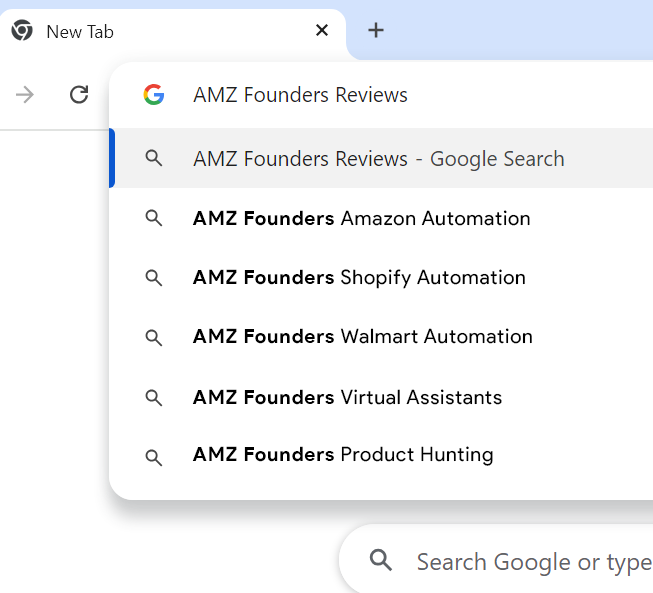Click magnifier icon beside Walmart Automation suggestion
The height and width of the screenshot is (593, 653).
pyautogui.click(x=153, y=337)
